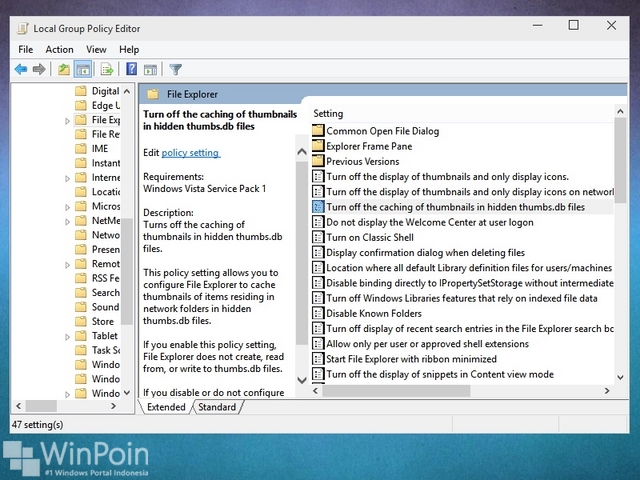Screen dimensions: 640x480
Task: Click the Forward arrow toolbar icon
Action: 39,69
